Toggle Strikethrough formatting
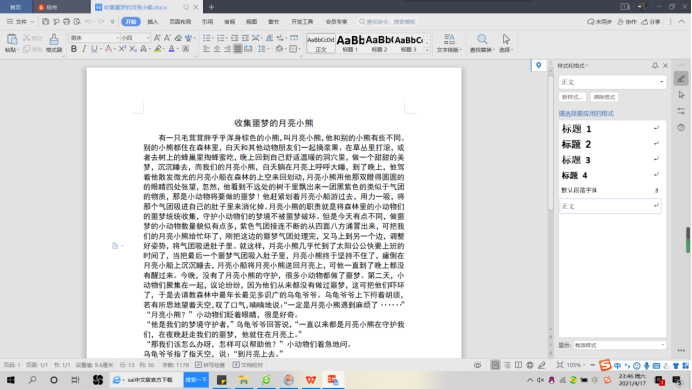This screenshot has height=389, width=692. (x=109, y=49)
